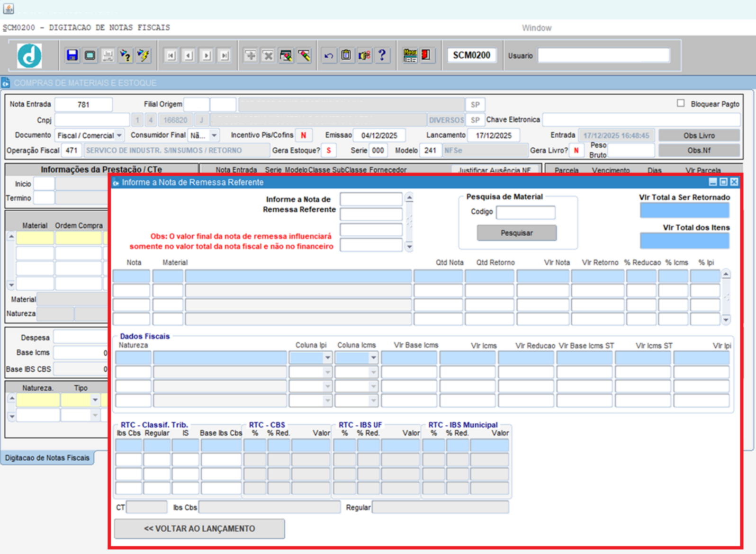This screenshot has height=554, width=756.
Task: Go to the last record navigation icon
Action: (x=225, y=55)
